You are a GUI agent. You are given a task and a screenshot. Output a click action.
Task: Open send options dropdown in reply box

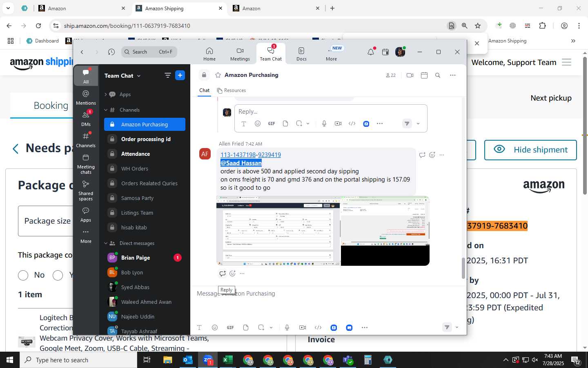coord(418,123)
